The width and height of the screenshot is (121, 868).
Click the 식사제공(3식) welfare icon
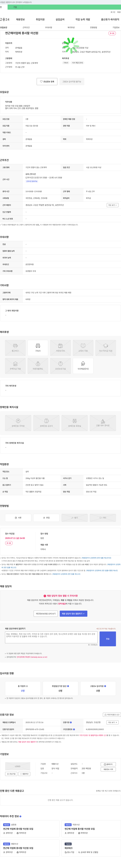point(83,366)
